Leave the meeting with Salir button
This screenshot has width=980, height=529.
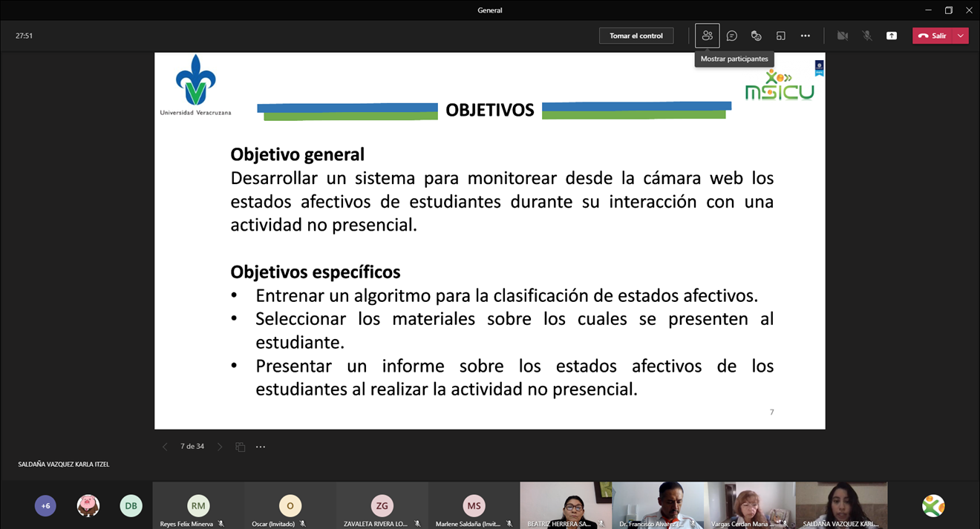[x=932, y=36]
